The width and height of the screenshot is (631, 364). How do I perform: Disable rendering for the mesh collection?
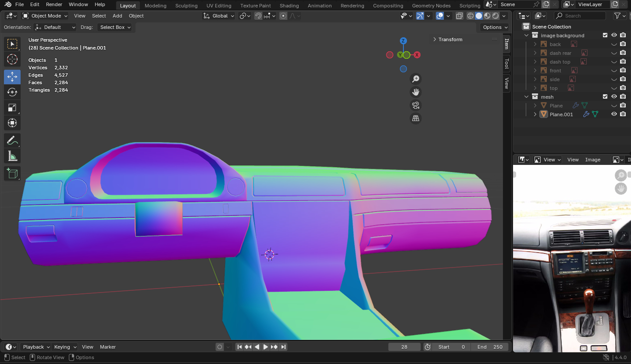[623, 97]
